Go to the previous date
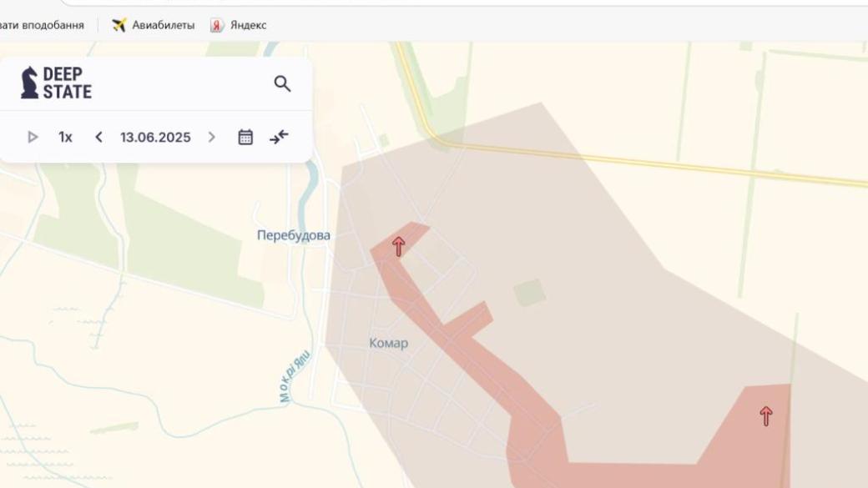The image size is (868, 488). click(x=98, y=137)
